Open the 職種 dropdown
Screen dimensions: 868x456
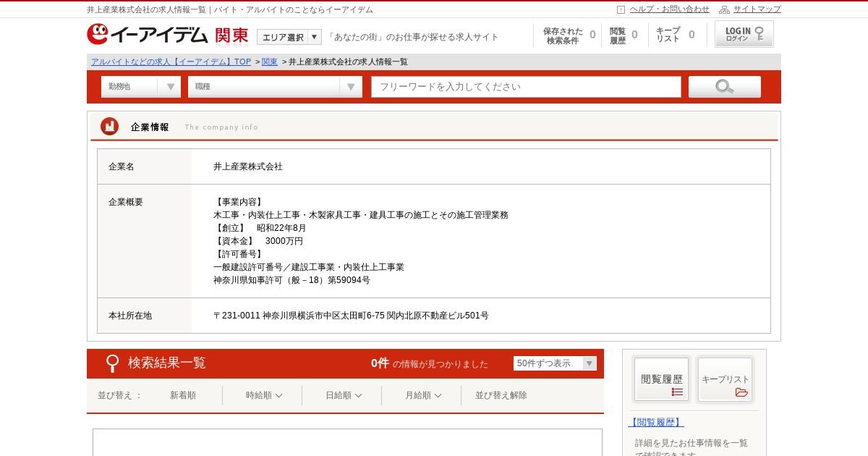(x=275, y=87)
